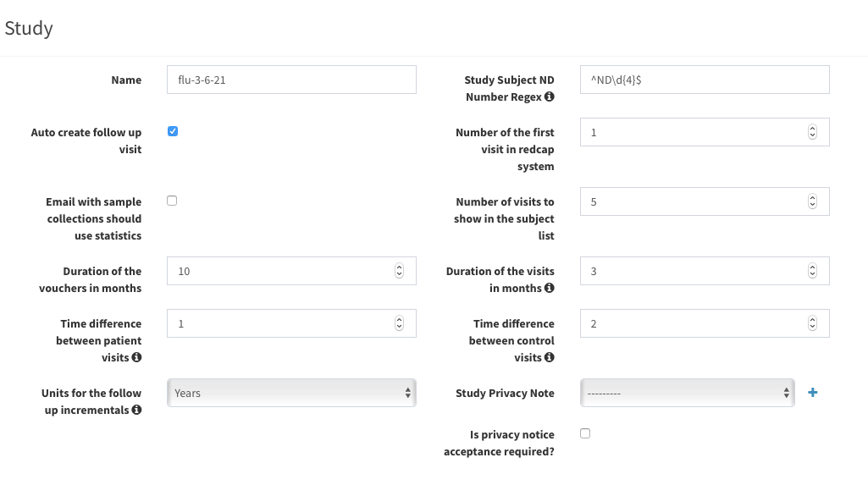Click the Name input field containing flu-3-6-21

[x=291, y=80]
